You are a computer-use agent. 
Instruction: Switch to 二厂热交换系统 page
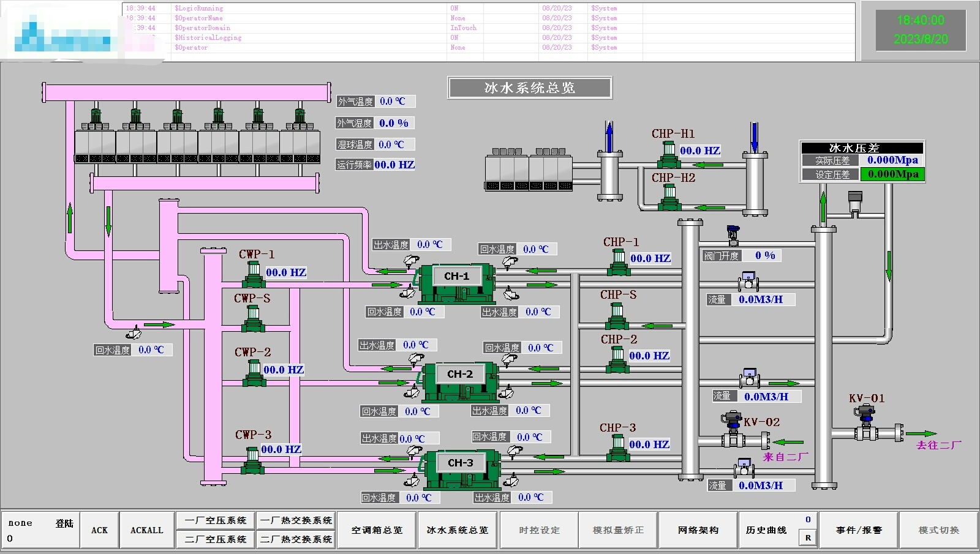click(x=296, y=539)
